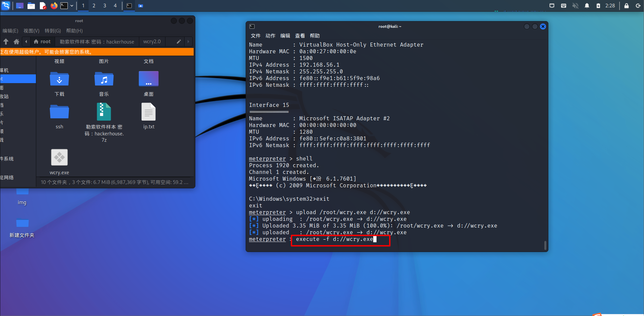
Task: Close the root@kali terminal window
Action: point(543,26)
